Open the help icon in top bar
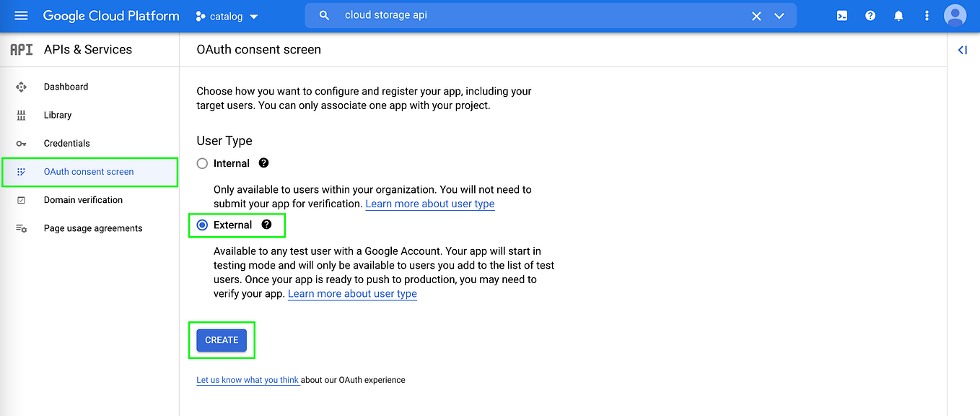Viewport: 980px width, 416px height. point(870,15)
